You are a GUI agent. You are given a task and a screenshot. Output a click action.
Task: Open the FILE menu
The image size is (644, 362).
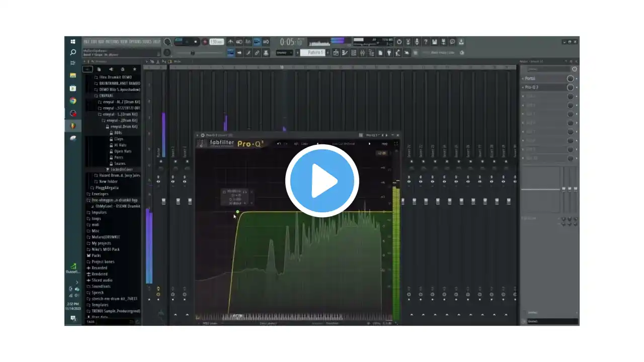86,42
